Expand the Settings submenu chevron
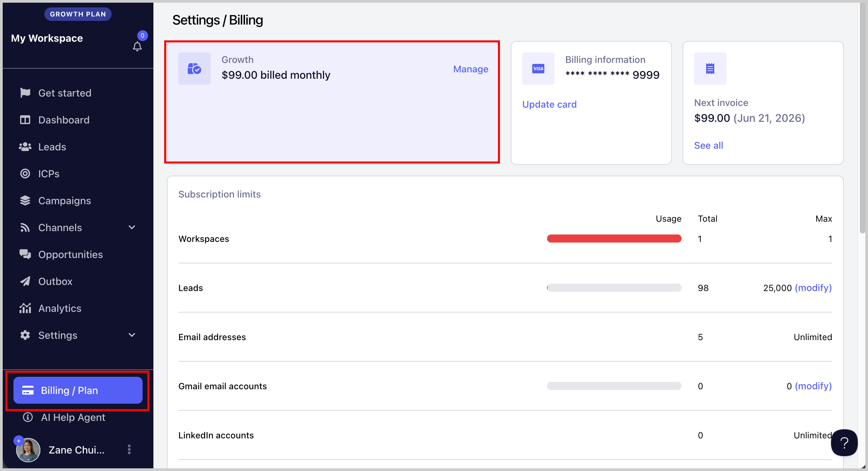Viewport: 868px width, 471px height. click(x=132, y=335)
